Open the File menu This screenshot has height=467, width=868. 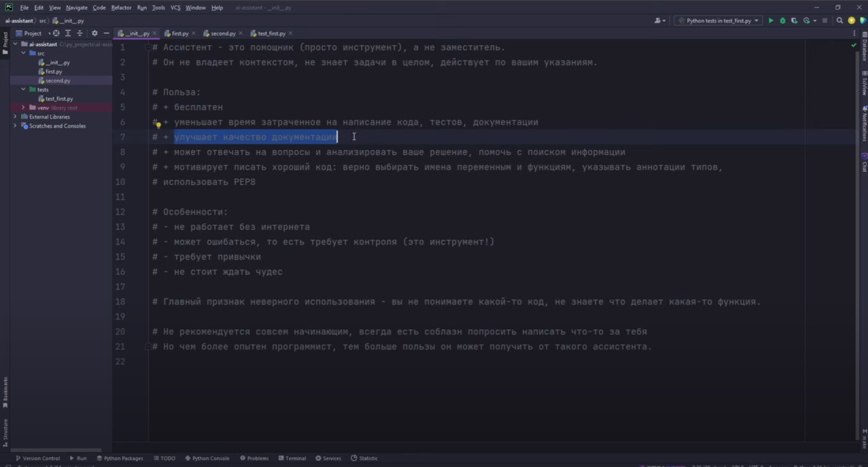(x=24, y=8)
